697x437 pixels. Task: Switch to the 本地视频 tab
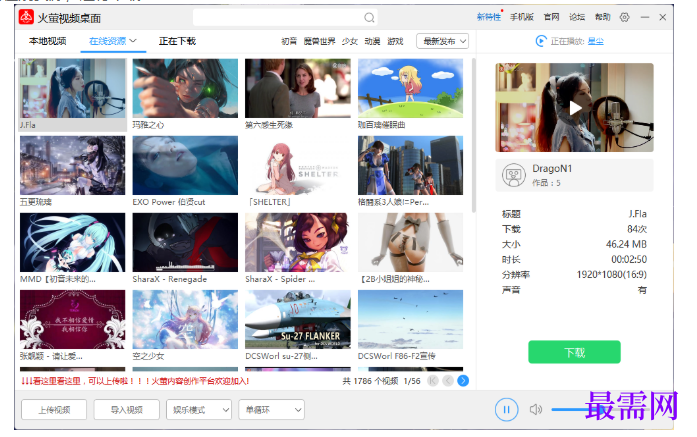pyautogui.click(x=48, y=41)
